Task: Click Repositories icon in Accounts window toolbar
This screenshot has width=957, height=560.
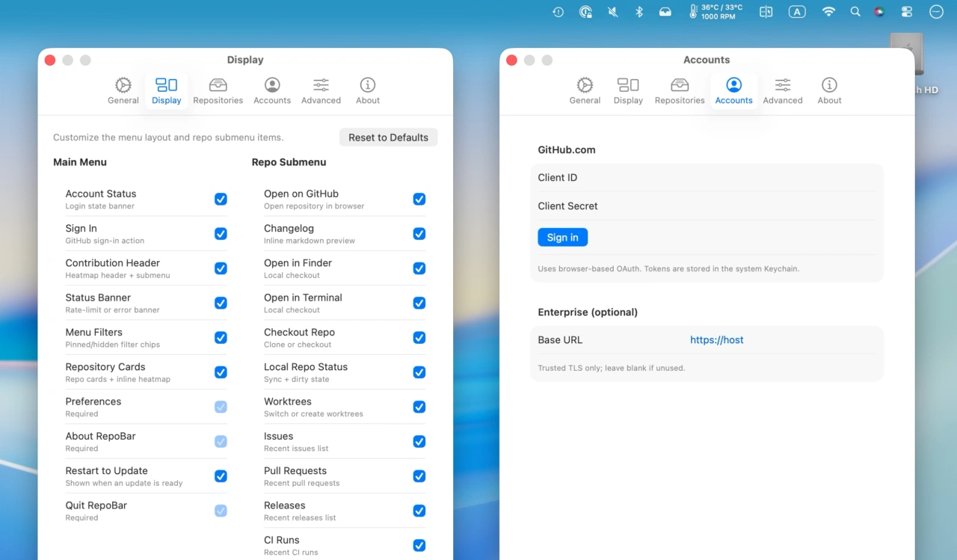Action: [x=680, y=85]
